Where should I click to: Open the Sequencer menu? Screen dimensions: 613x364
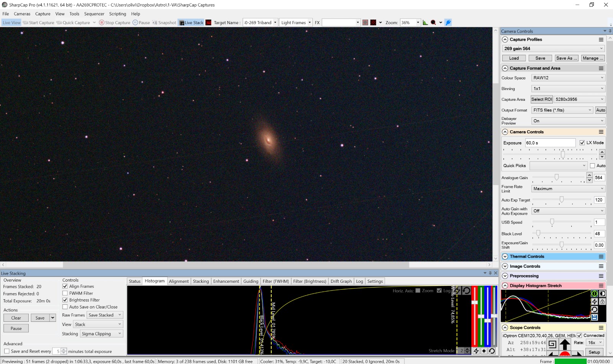94,14
